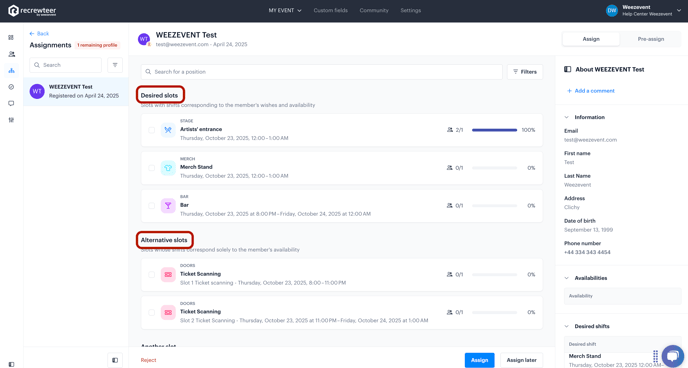The width and height of the screenshot is (688, 368).
Task: Focus the Search for a position field
Action: tap(322, 72)
